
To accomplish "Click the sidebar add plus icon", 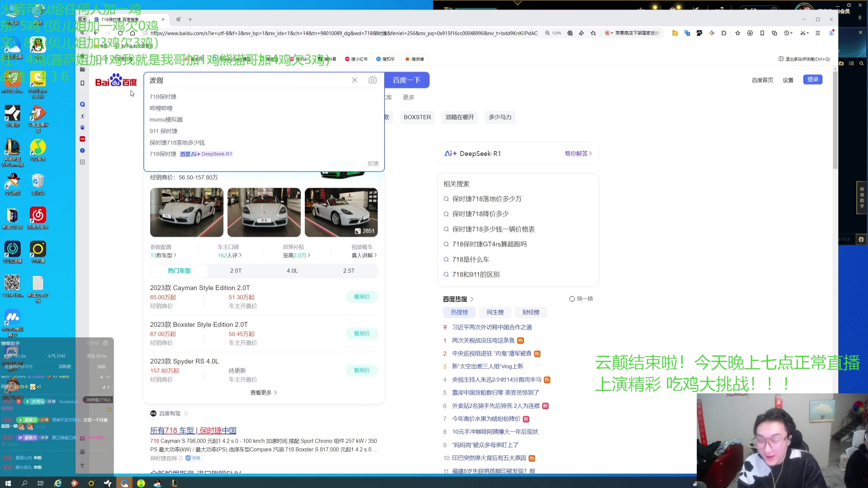I will pos(82,162).
